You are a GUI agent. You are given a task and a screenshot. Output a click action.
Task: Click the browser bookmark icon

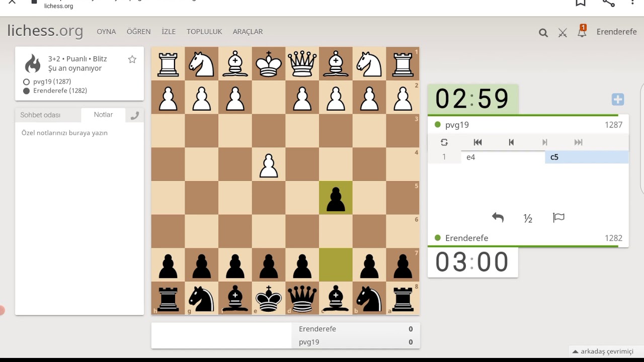(x=581, y=3)
